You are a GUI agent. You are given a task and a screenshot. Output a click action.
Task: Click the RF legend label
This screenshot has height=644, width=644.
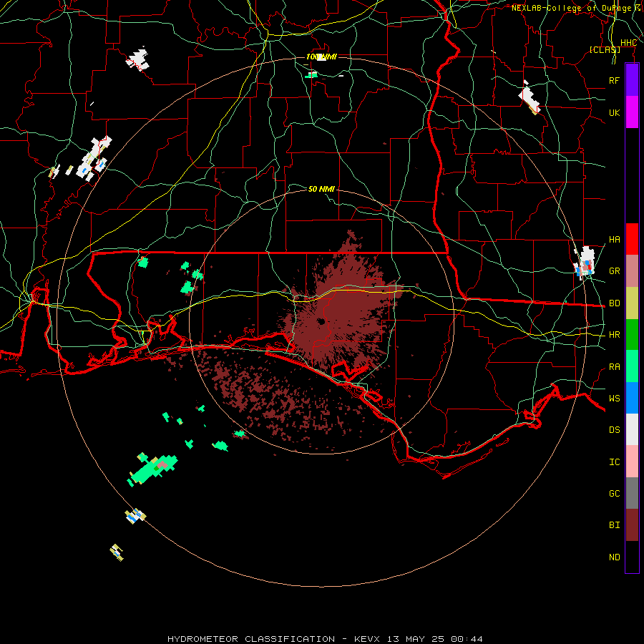coord(614,80)
